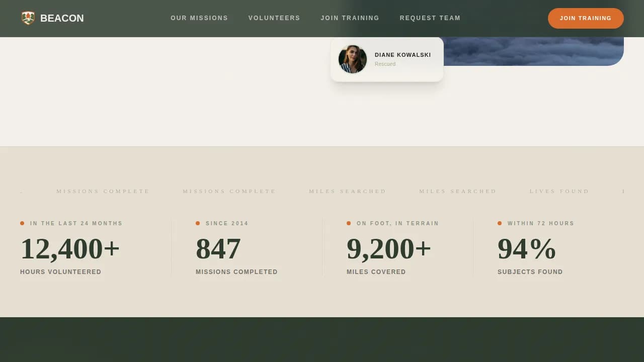Open JOIN TRAINING from the nav menu
Viewport: 644px width, 362px height.
point(350,18)
